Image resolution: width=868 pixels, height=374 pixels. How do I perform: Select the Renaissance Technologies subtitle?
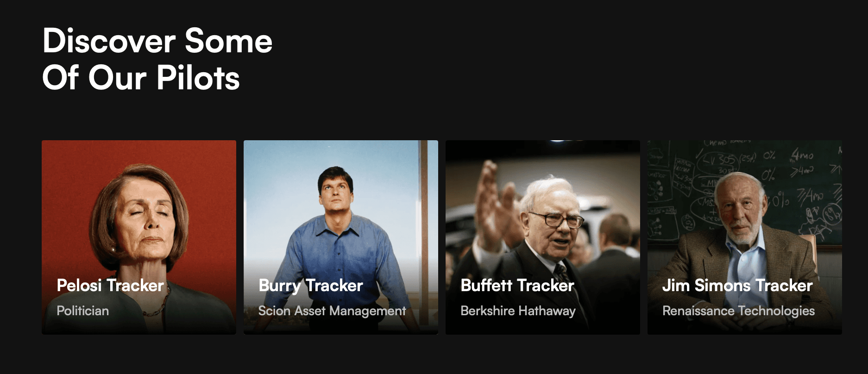pyautogui.click(x=738, y=311)
